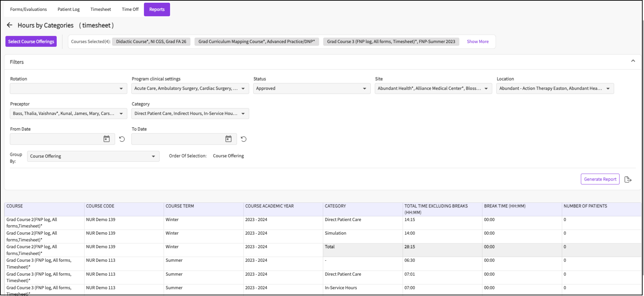Go back using the back arrow
644x296 pixels.
coord(9,25)
